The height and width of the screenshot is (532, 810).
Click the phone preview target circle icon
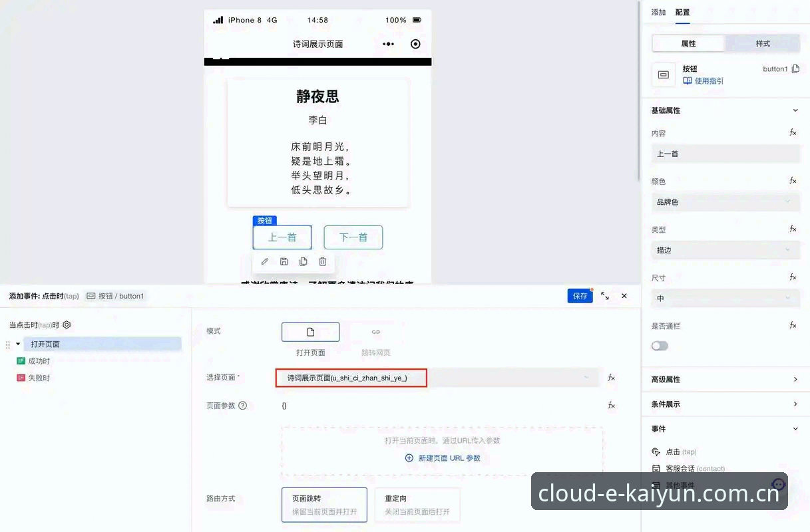416,44
